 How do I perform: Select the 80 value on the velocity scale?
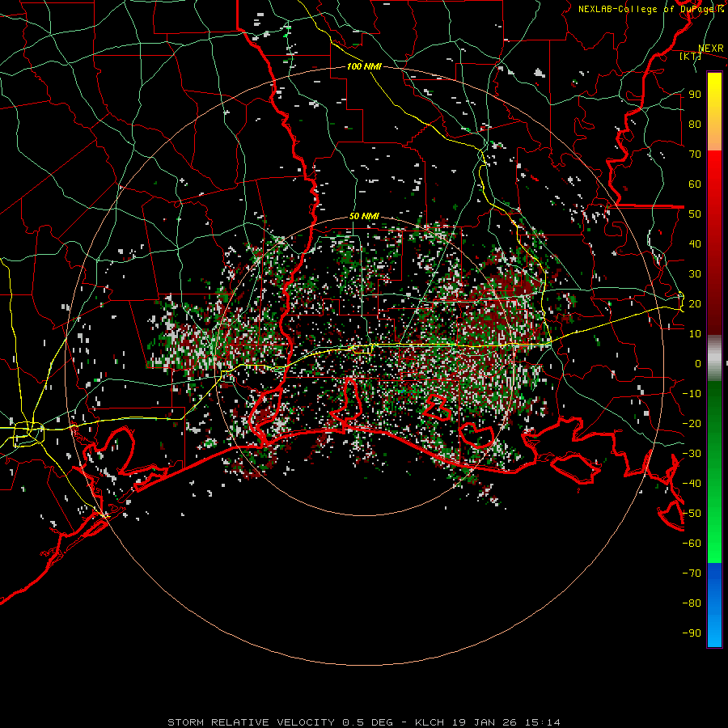(x=695, y=125)
